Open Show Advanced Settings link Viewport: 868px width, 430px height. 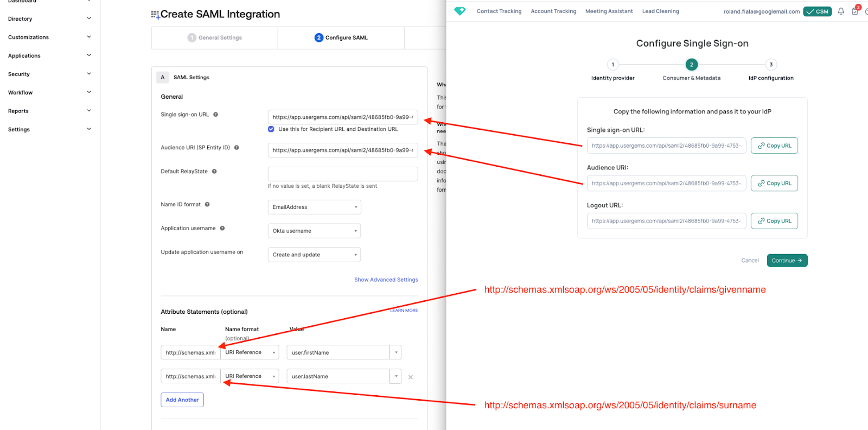pos(386,280)
